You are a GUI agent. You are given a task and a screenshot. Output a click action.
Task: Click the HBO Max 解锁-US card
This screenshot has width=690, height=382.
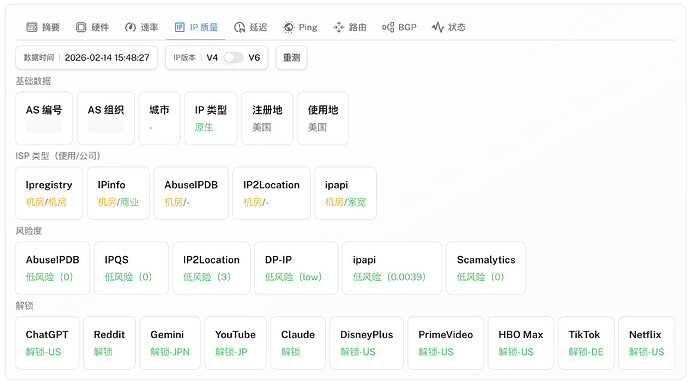[x=521, y=343]
